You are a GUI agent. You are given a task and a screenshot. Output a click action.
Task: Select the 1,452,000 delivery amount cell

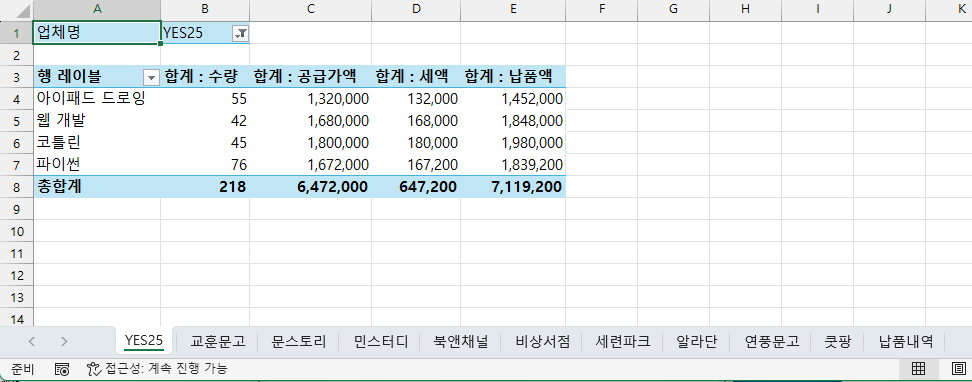click(513, 99)
